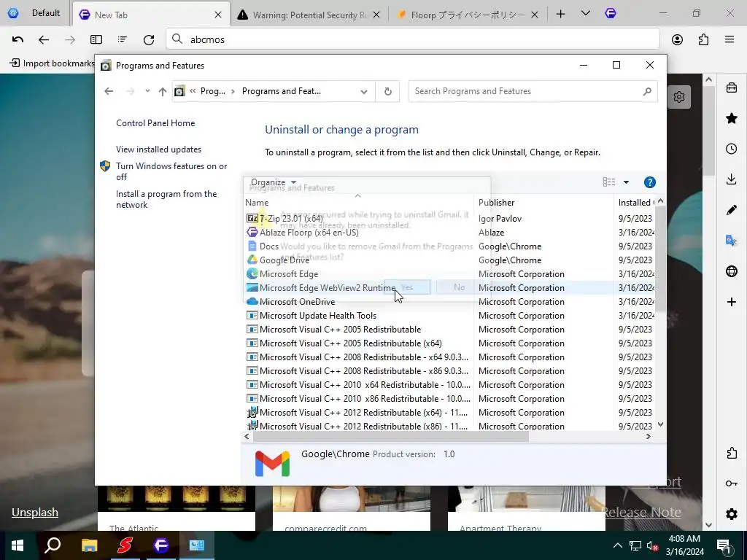Go up one level in Control Panel
The height and width of the screenshot is (560, 747).
163,91
